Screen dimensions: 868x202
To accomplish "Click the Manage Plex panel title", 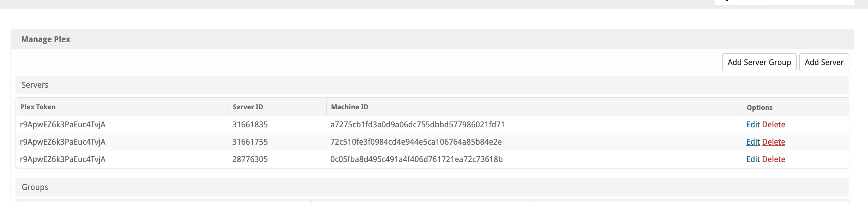I will 46,39.
